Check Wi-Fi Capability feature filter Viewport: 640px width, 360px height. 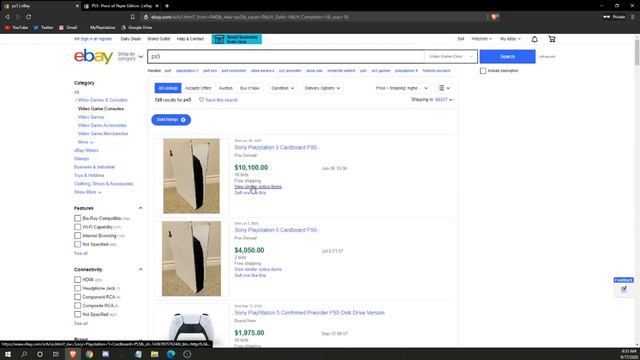click(78, 227)
